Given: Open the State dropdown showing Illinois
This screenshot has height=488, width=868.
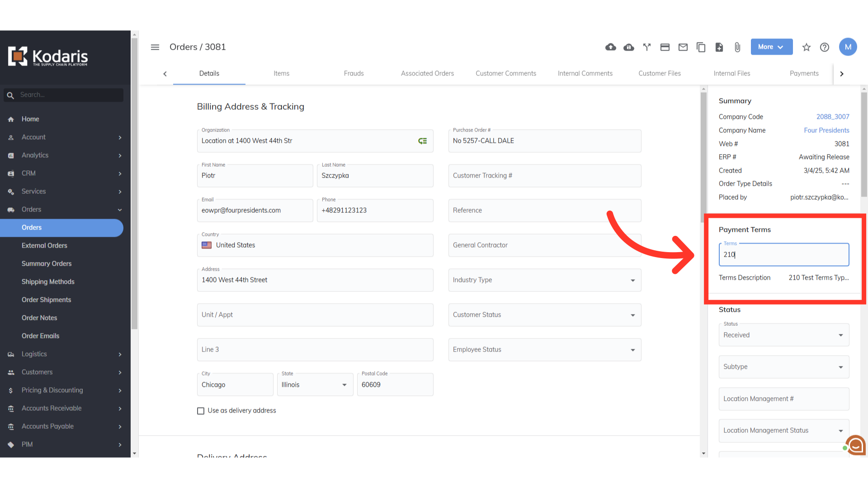Looking at the screenshot, I should point(315,385).
